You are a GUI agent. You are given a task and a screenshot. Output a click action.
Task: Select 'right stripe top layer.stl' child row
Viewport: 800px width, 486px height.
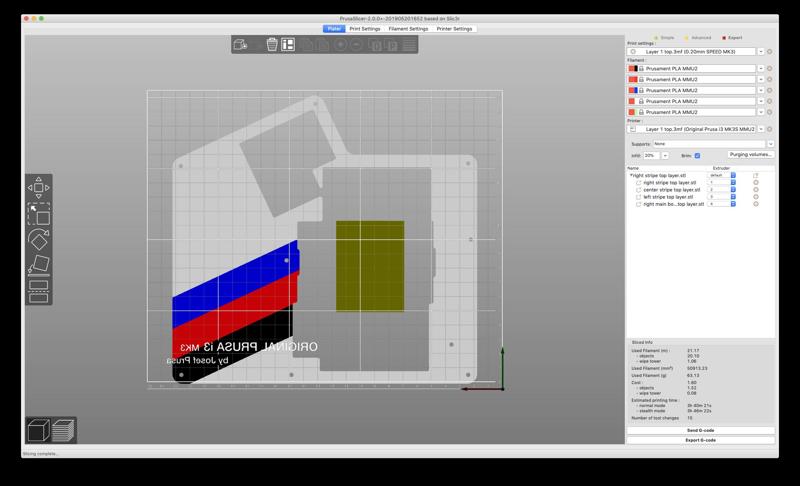[669, 183]
